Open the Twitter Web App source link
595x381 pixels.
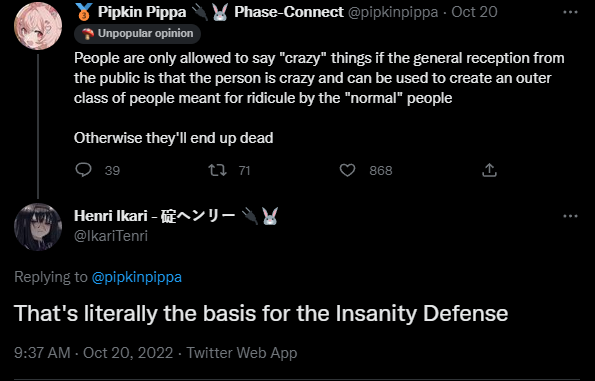(x=242, y=353)
